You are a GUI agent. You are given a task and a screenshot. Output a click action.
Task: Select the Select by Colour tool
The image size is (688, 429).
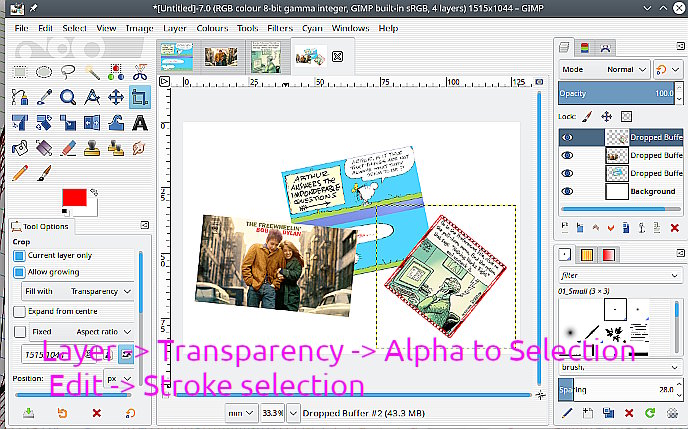(116, 72)
